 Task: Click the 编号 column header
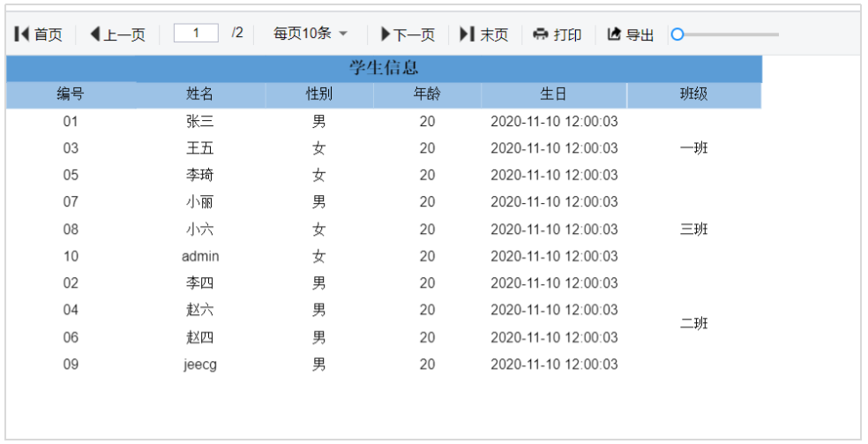71,94
